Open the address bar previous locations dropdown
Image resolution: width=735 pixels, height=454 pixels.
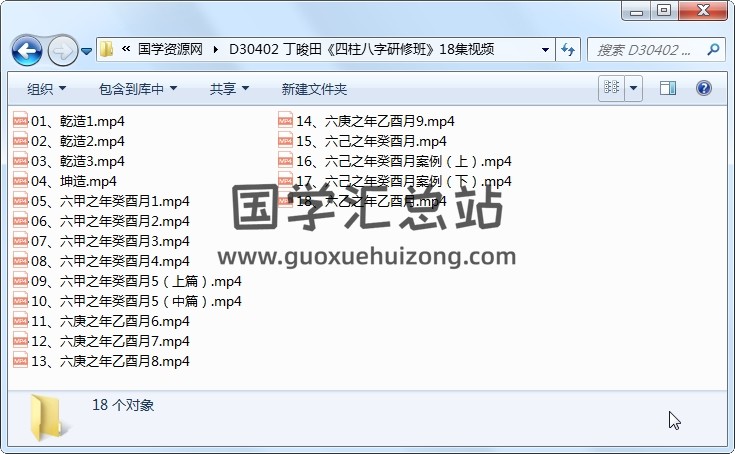click(x=545, y=49)
